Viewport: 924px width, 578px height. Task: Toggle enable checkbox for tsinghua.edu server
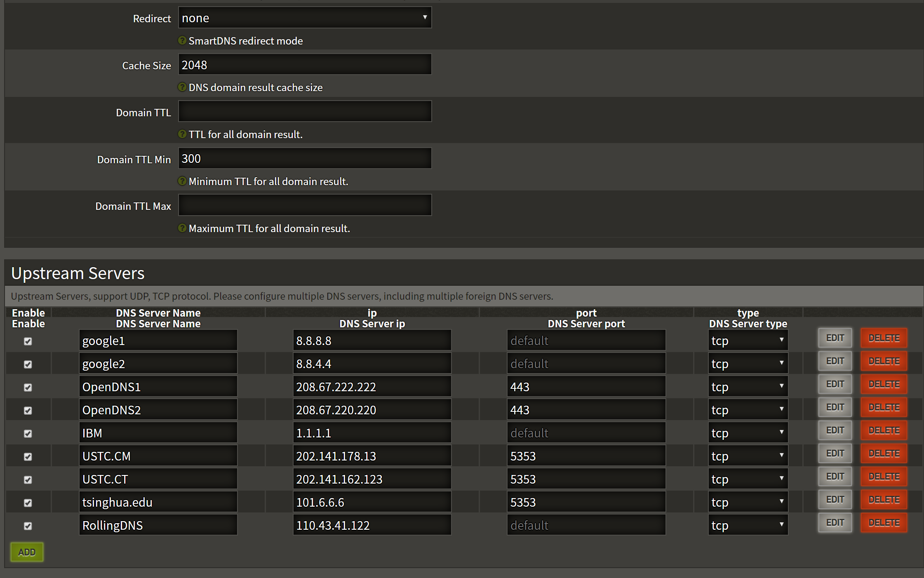coord(28,503)
